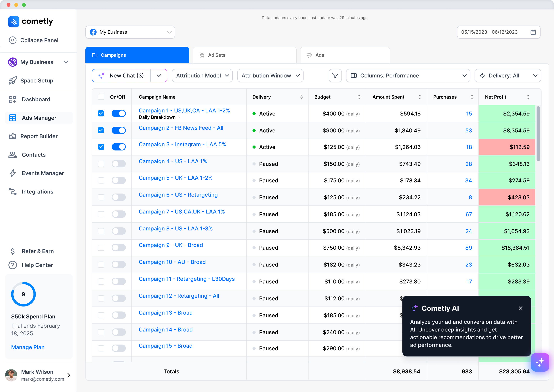Open the Ads Manager section

pyautogui.click(x=39, y=118)
